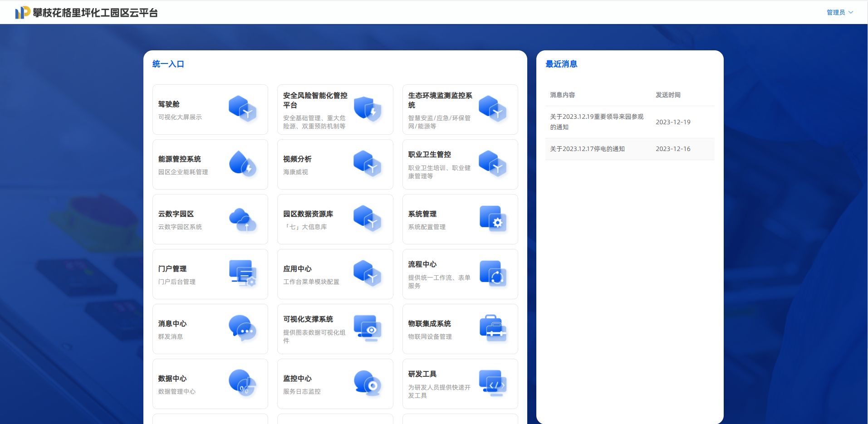Click the shield icon for 安全风险智能化管控平台
The height and width of the screenshot is (424, 868).
pyautogui.click(x=368, y=109)
